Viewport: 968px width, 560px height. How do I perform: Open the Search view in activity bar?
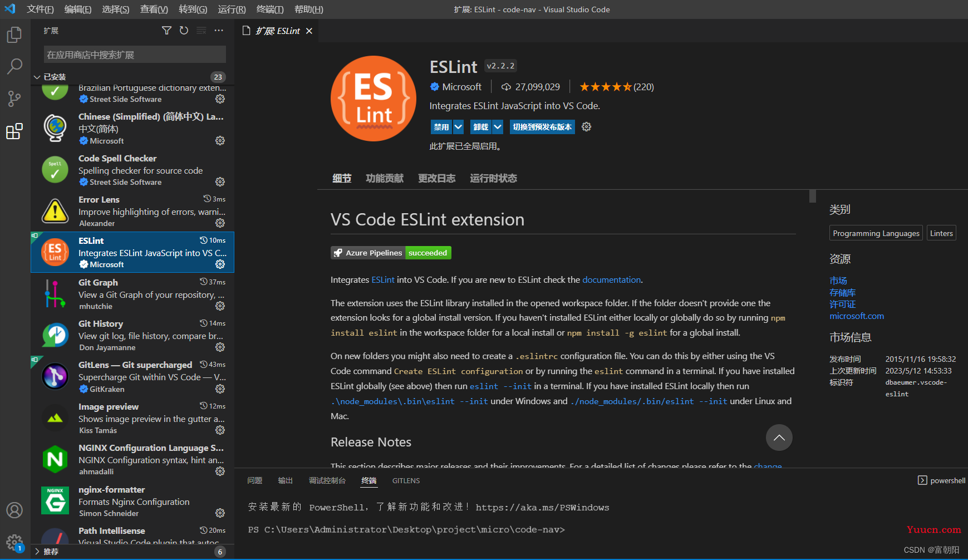[14, 67]
